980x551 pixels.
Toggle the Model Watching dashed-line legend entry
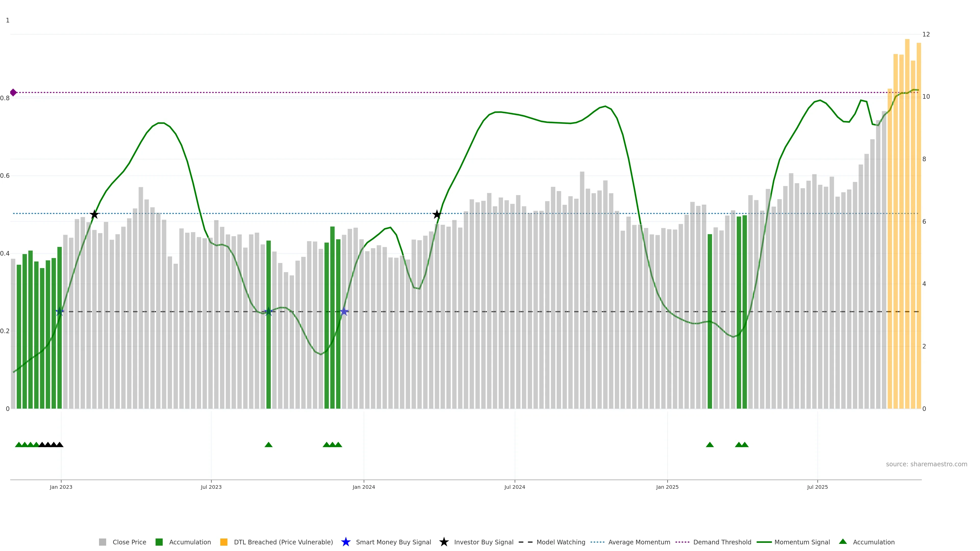click(525, 542)
